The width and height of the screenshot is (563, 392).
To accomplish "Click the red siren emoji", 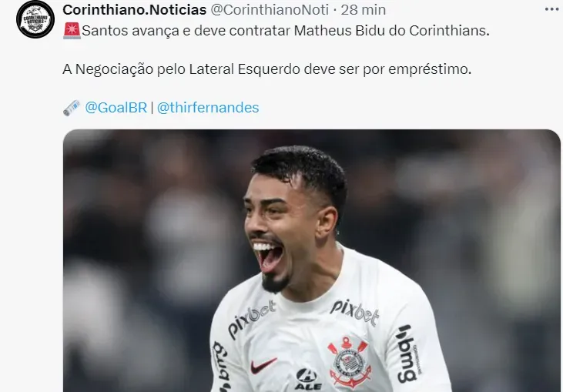I will [x=72, y=31].
